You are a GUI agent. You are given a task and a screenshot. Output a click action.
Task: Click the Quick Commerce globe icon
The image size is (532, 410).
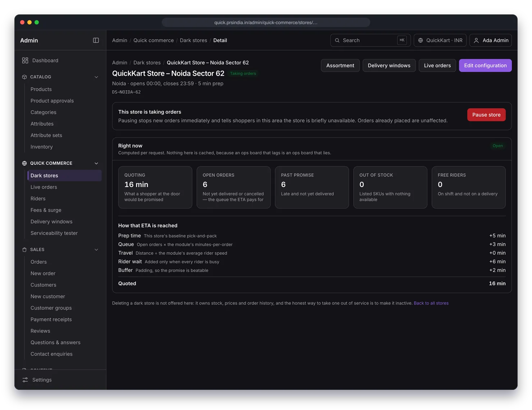click(24, 163)
